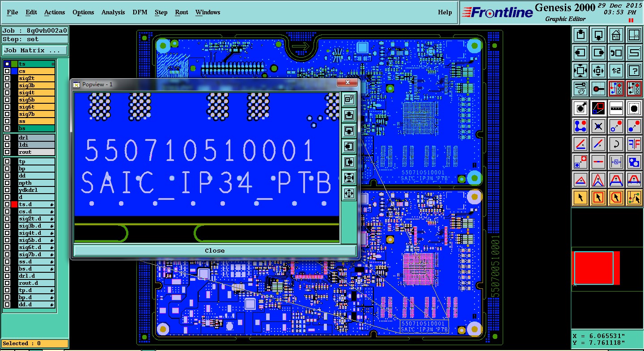This screenshot has width=644, height=351.
Task: Click the Popview pan up icon
Action: coord(349,115)
